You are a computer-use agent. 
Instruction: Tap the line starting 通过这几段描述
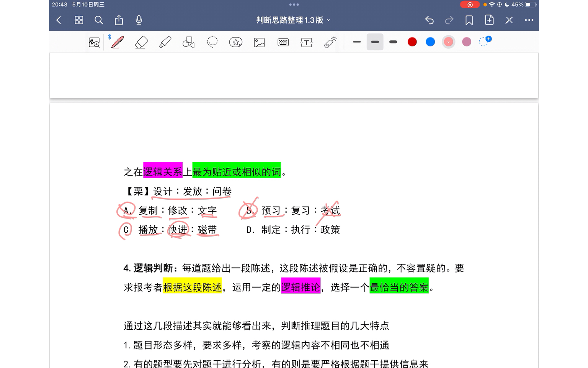click(x=256, y=326)
